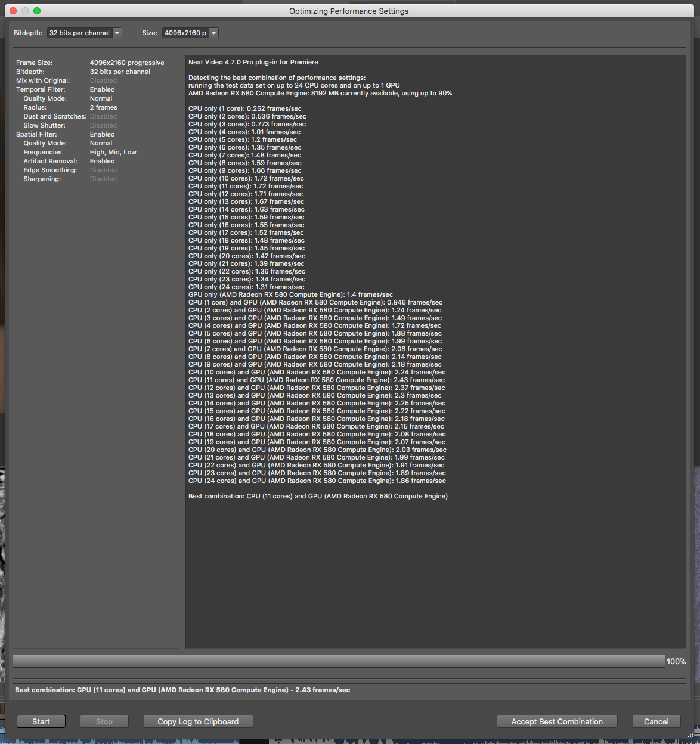Click the "32 bits per channel" value in settings panel
This screenshot has height=744, width=700.
[120, 72]
